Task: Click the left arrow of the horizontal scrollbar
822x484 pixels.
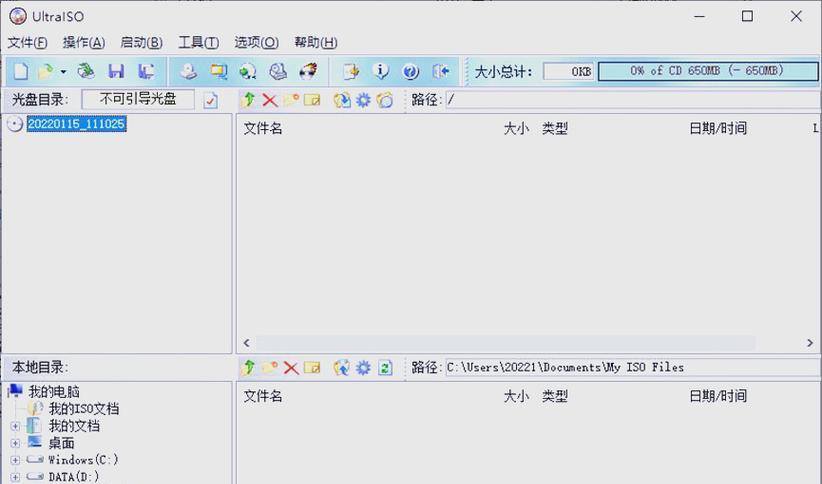Action: 246,343
